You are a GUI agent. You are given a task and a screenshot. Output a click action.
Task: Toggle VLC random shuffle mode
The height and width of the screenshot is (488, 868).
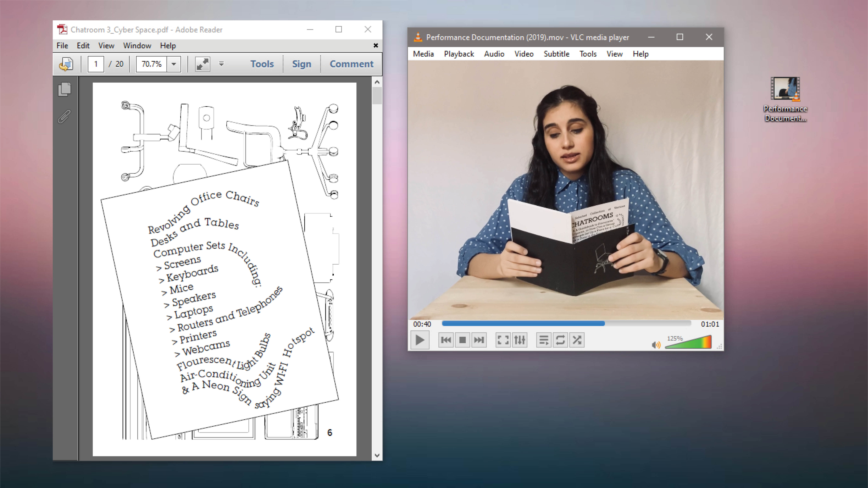click(577, 340)
